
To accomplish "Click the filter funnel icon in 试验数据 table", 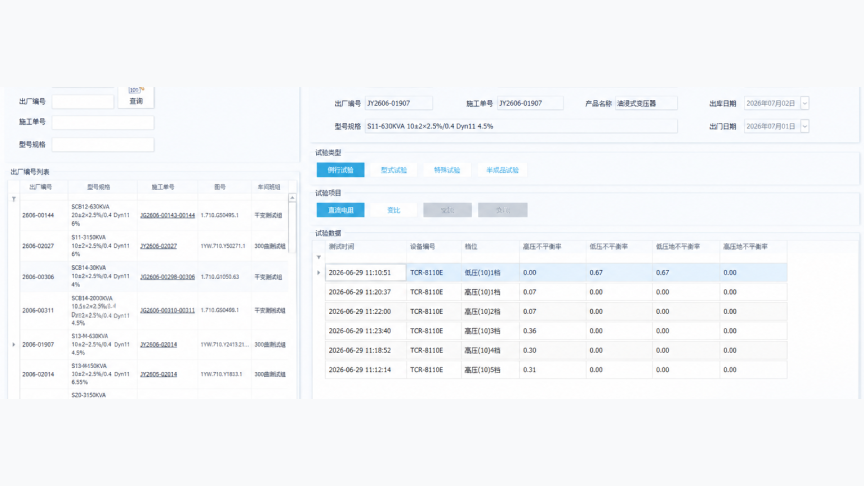I will tap(319, 257).
